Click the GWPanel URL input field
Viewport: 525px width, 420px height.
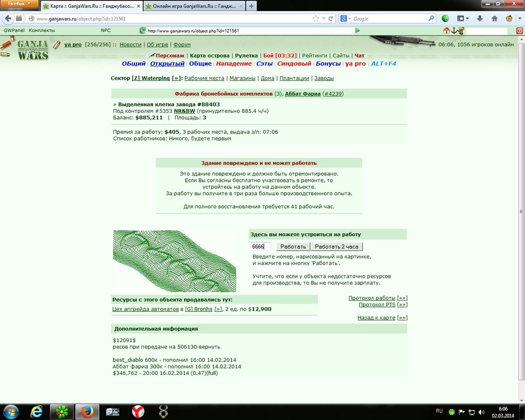(251, 30)
